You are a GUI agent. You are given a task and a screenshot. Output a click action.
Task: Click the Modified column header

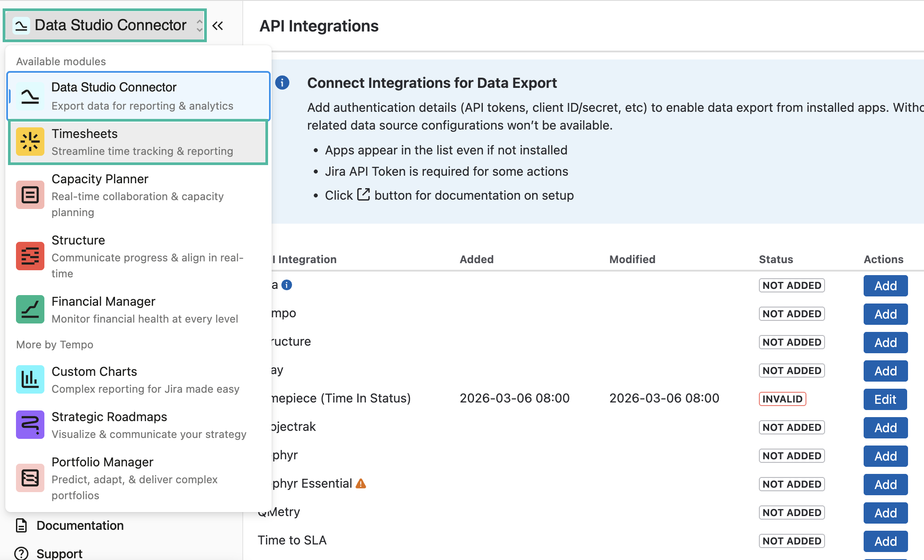click(632, 259)
